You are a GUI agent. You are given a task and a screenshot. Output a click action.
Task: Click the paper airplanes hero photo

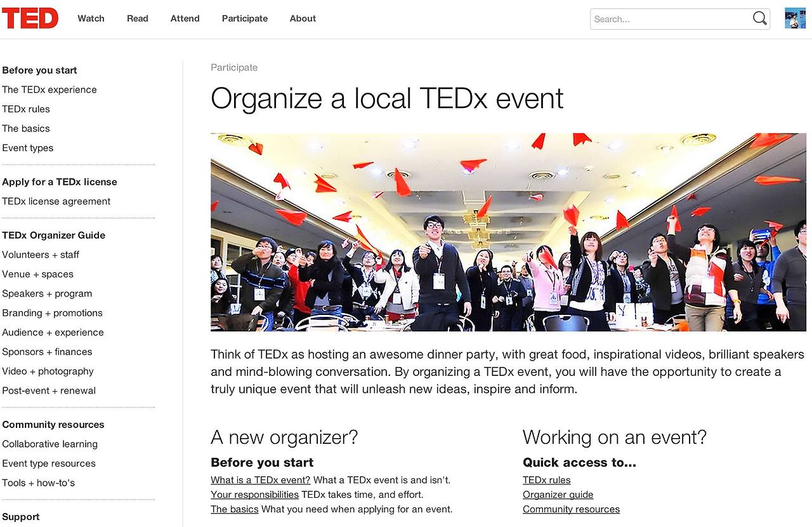508,232
